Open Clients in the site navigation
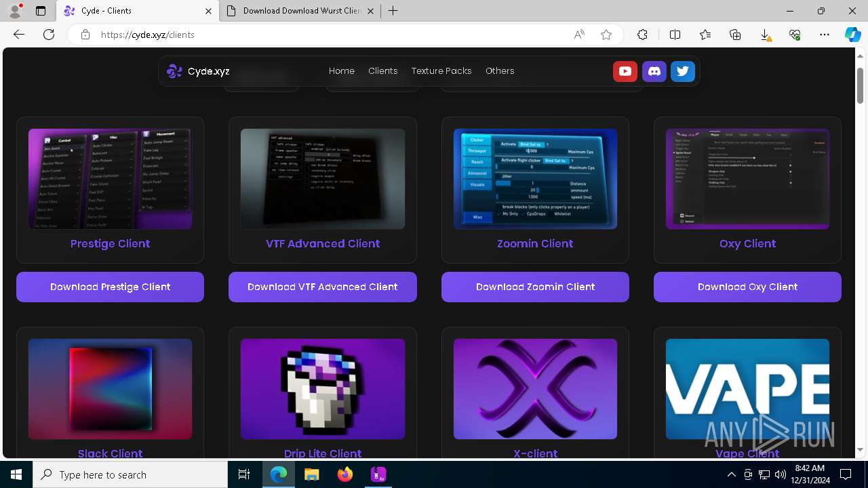The width and height of the screenshot is (868, 488). click(x=383, y=71)
